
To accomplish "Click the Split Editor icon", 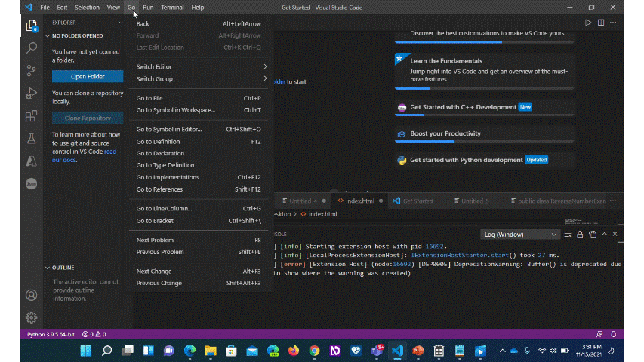I will [x=601, y=23].
